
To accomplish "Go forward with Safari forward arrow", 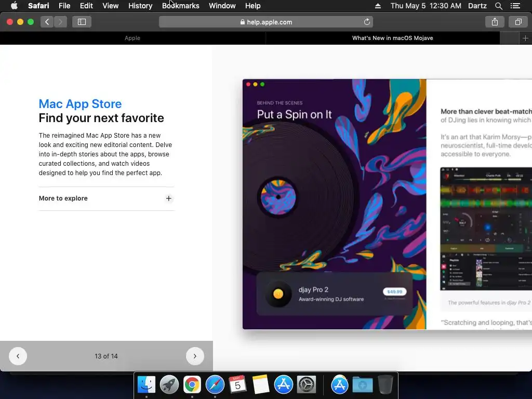I will tap(60, 22).
